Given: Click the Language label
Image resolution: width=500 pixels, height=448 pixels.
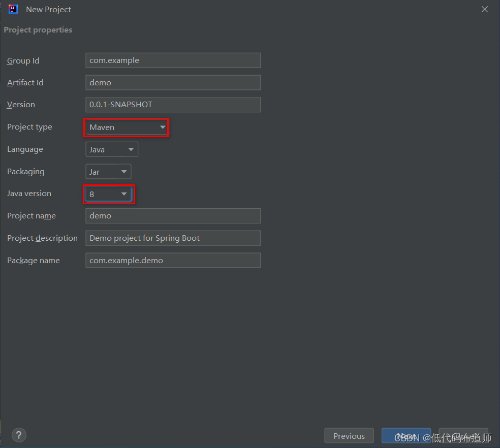Looking at the screenshot, I should coord(25,149).
